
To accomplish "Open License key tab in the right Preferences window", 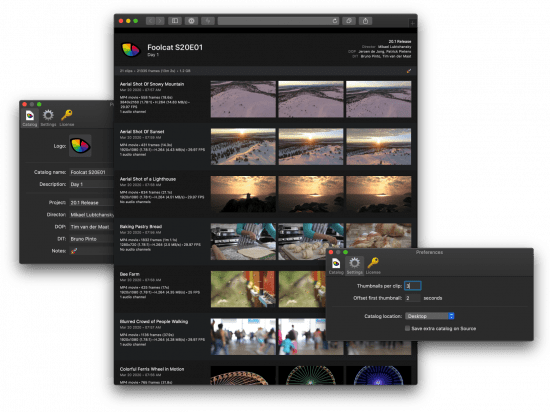I will click(x=373, y=265).
